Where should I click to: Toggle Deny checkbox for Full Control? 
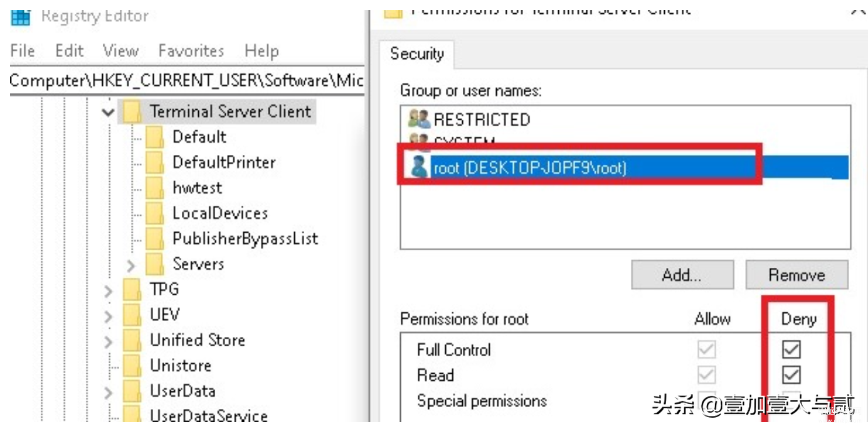[791, 349]
